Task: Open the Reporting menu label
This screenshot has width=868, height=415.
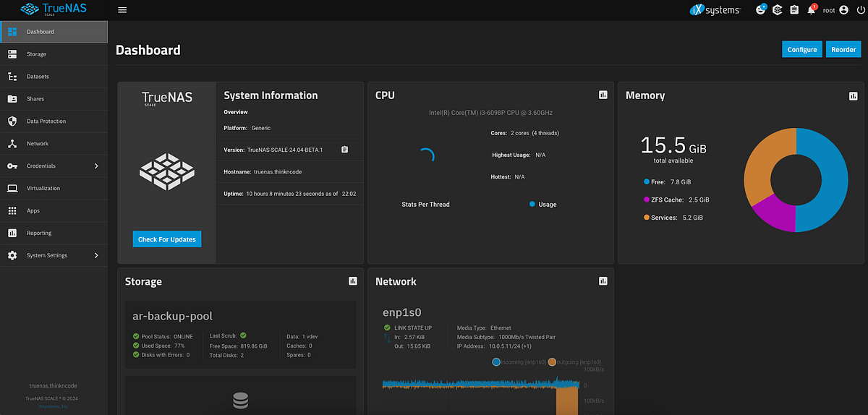Action: point(39,234)
